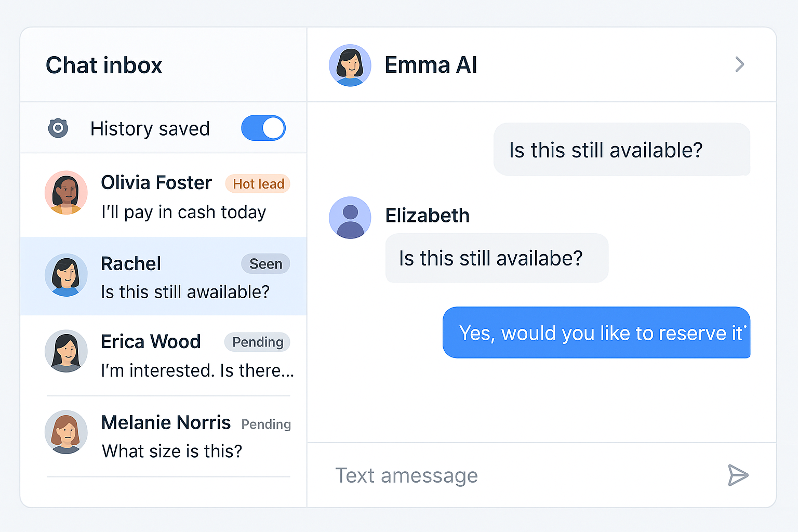Click the send message arrow icon
798x532 pixels.
(738, 475)
